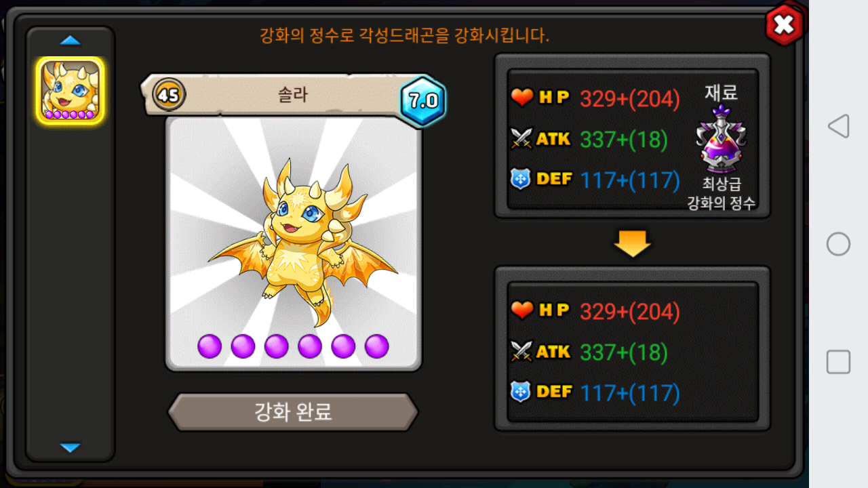Image resolution: width=868 pixels, height=488 pixels.
Task: Select the Sola dragon thumbnail in sidebar
Action: click(70, 91)
